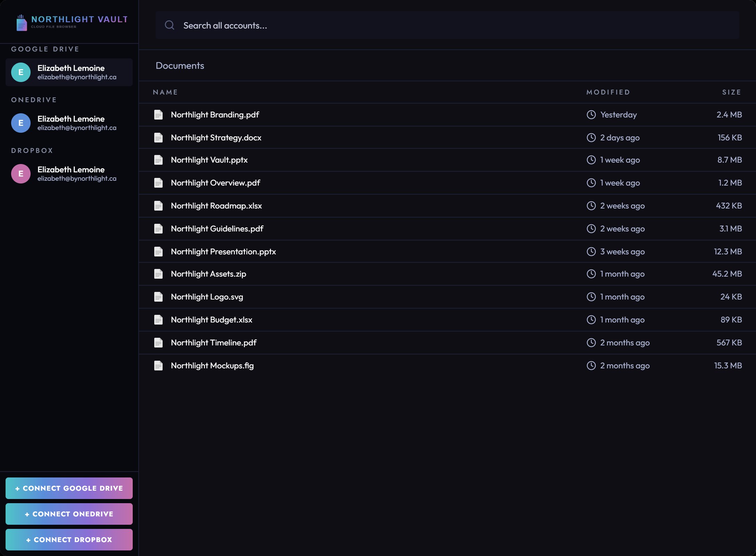Click the file icon beside Northlight Branding.pdf
Screen dimensions: 756x556
tap(158, 115)
